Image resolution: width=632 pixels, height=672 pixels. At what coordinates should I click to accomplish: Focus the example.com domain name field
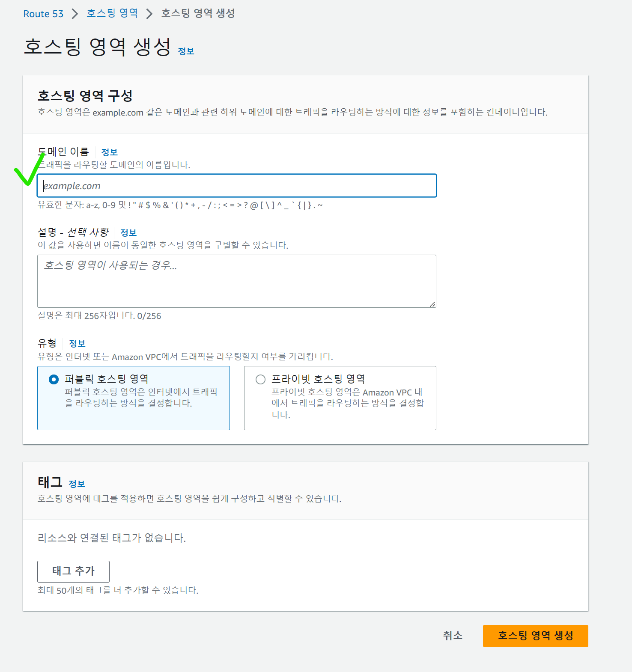tap(237, 186)
